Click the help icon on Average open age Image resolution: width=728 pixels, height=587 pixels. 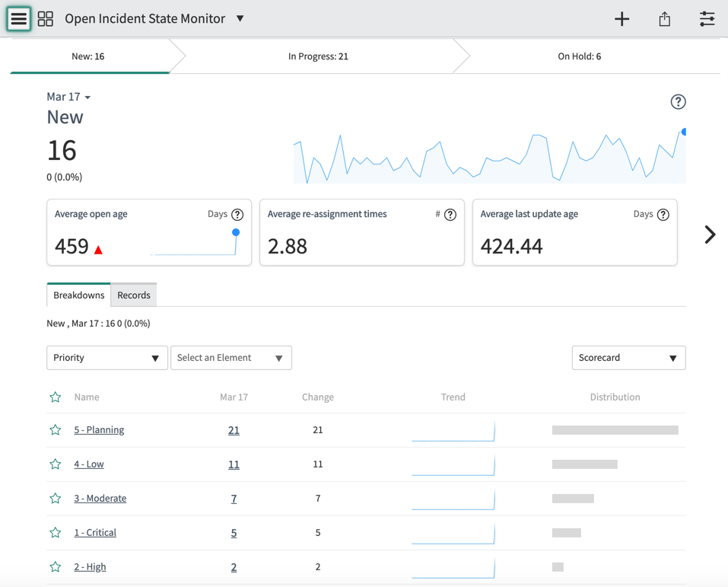point(237,215)
